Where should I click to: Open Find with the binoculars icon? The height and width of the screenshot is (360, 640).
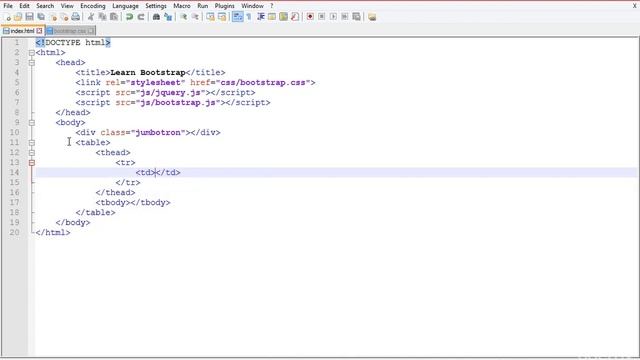tap(156, 17)
